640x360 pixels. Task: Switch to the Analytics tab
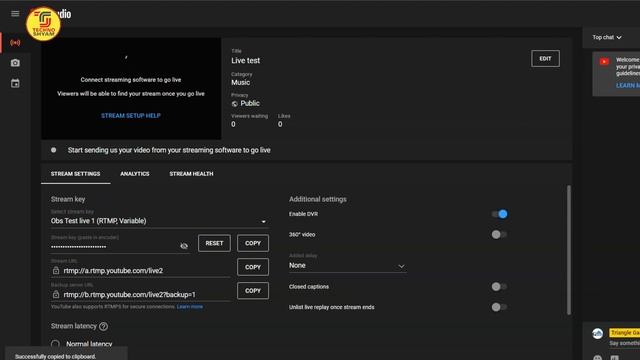[135, 174]
